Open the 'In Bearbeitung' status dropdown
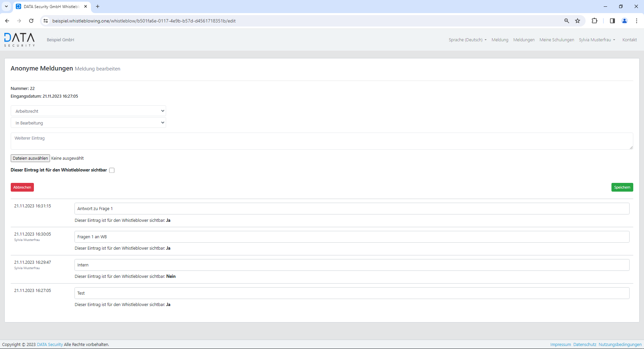 coord(88,123)
